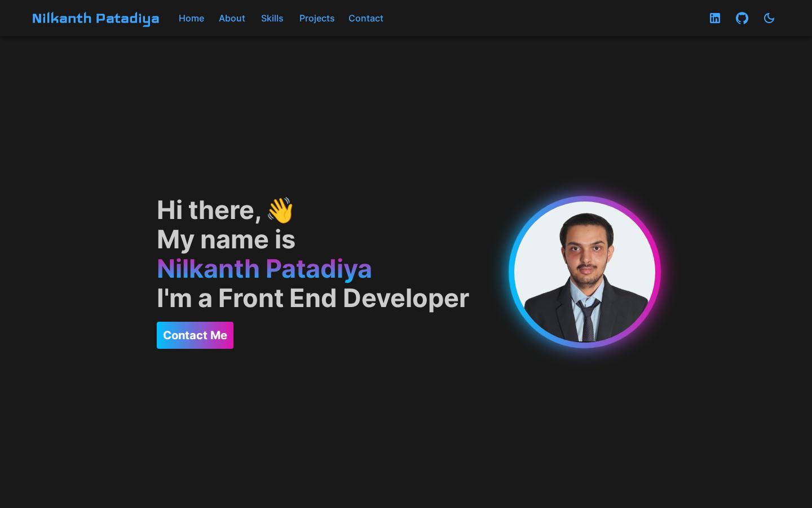Open the GitHub profile icon
Image resolution: width=812 pixels, height=508 pixels.
742,18
